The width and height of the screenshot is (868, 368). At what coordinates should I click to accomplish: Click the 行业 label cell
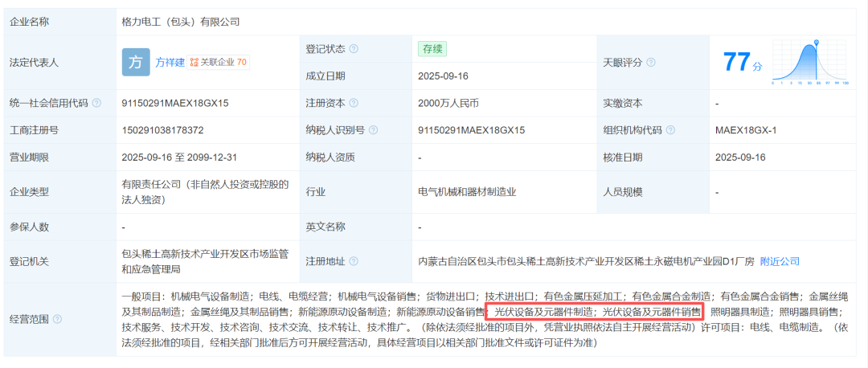pos(355,193)
